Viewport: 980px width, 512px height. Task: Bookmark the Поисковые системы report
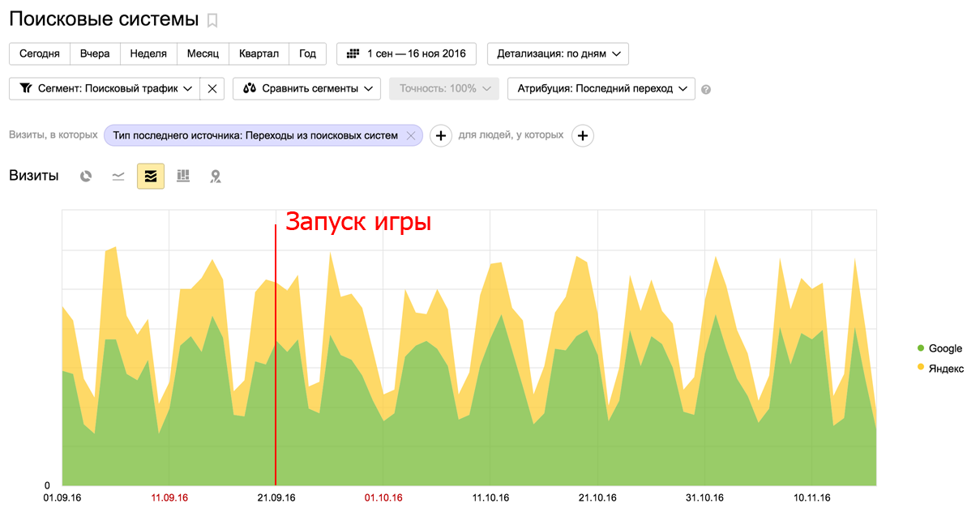[x=212, y=20]
